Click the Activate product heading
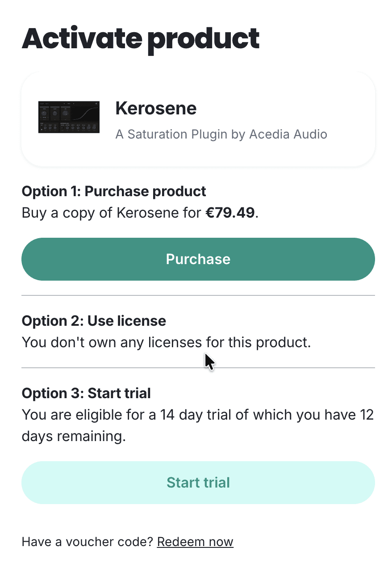 (x=141, y=38)
